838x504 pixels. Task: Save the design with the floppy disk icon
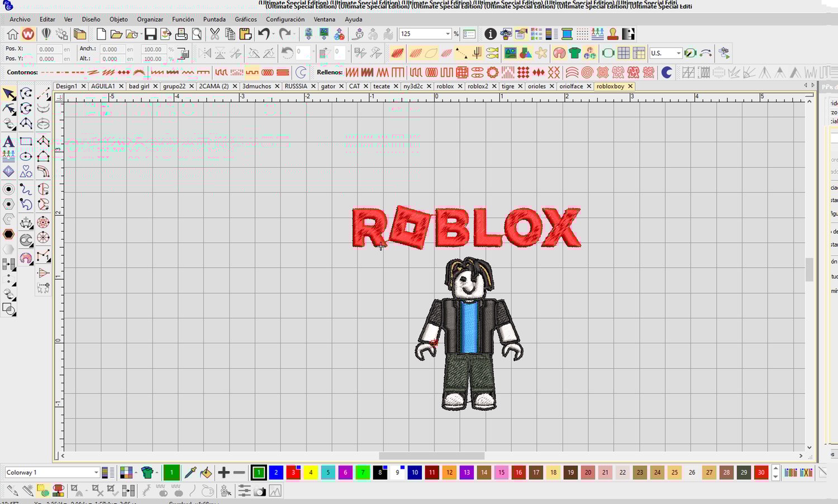[150, 35]
